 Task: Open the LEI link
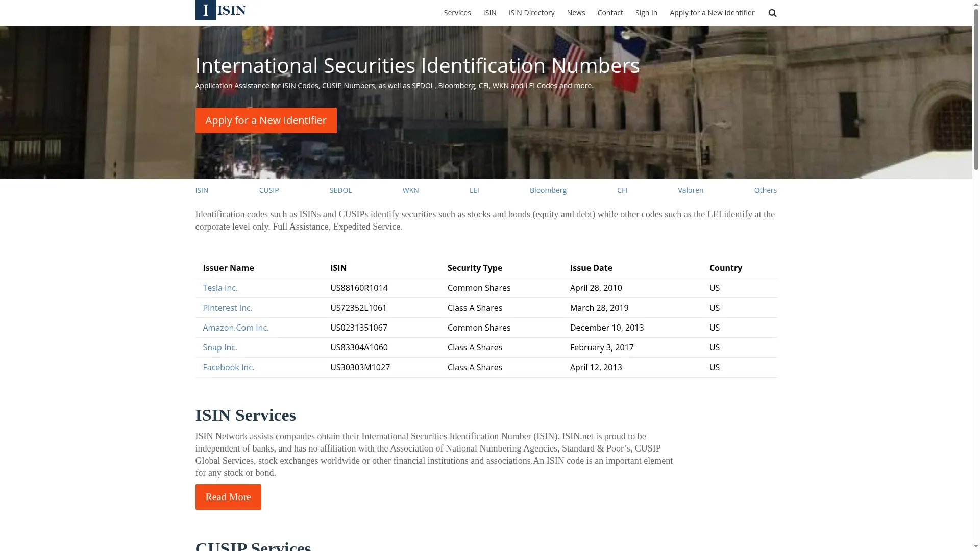click(x=474, y=190)
